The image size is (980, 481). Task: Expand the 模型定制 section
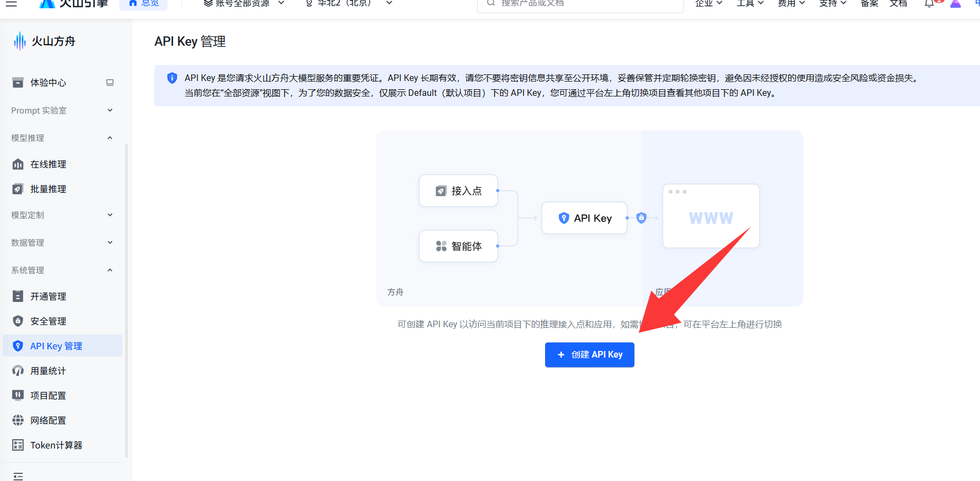[x=62, y=215]
